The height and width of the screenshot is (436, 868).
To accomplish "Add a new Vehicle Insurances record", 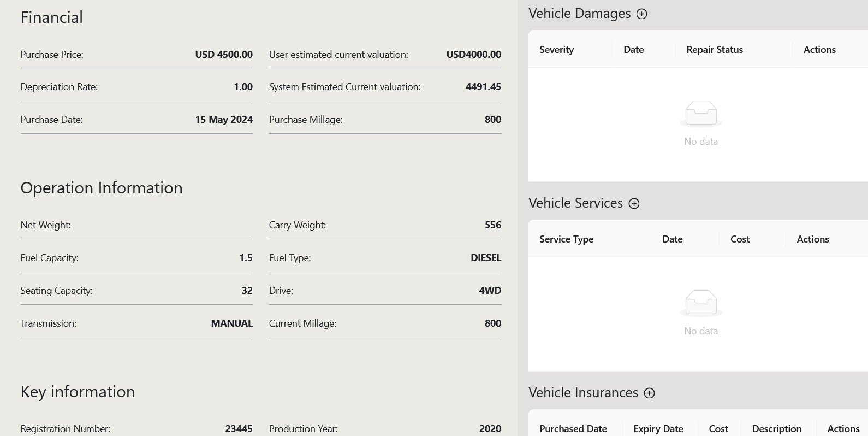I will click(x=649, y=393).
